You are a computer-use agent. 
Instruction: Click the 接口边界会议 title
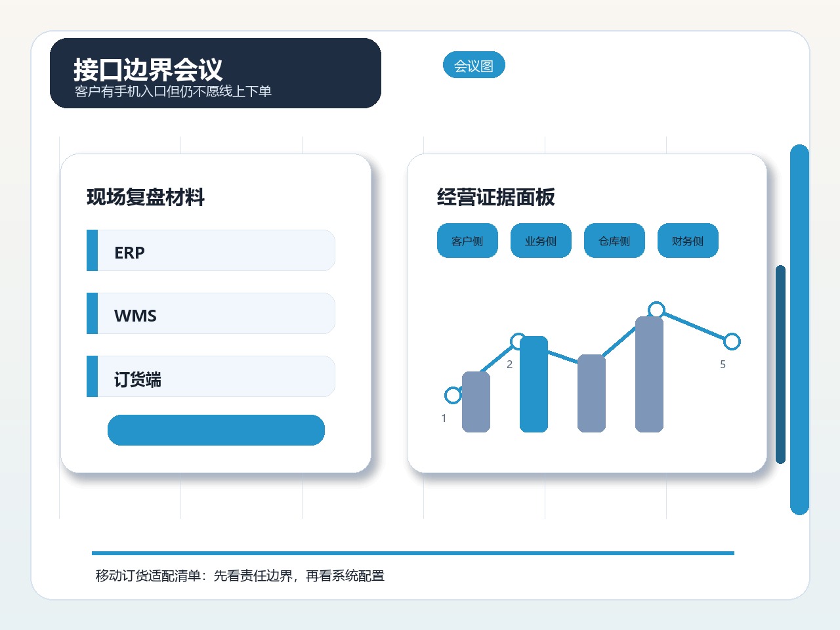coord(148,69)
